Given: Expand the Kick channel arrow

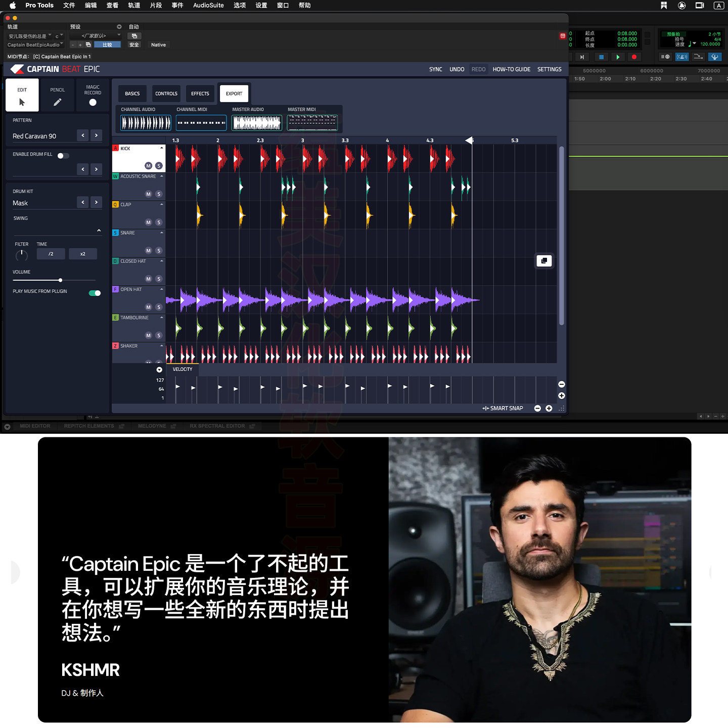Looking at the screenshot, I should 162,148.
